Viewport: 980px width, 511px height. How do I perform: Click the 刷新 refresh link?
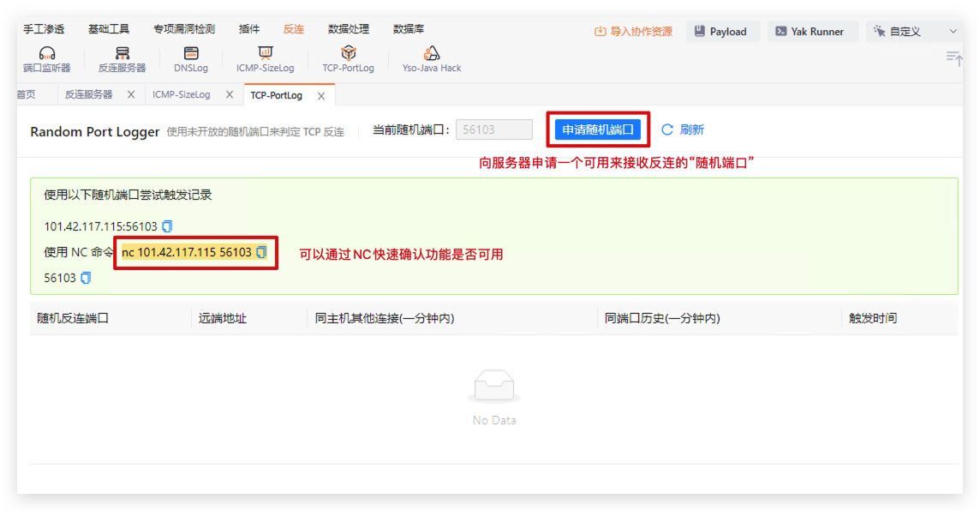[x=683, y=129]
